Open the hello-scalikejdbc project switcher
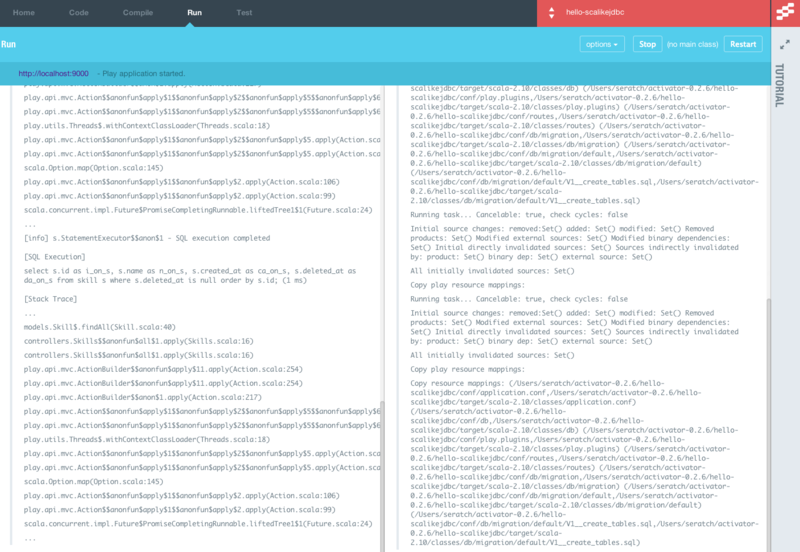800x552 pixels. tap(653, 13)
